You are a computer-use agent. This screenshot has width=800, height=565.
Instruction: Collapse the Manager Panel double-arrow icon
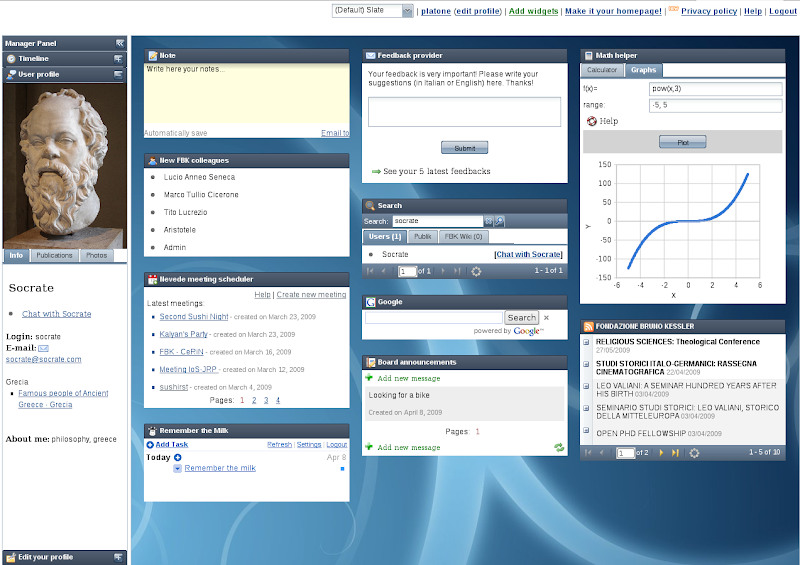pos(120,43)
